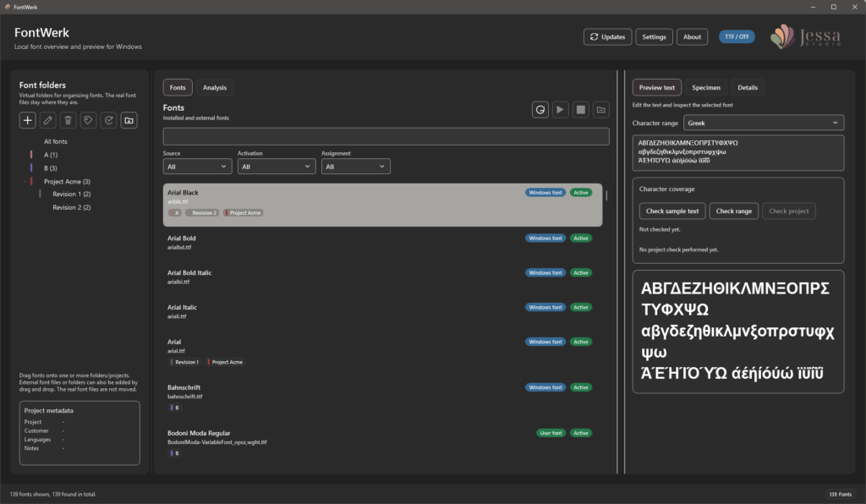Click the trash can delete folder icon
Viewport: 866px width, 504px height.
click(x=68, y=120)
